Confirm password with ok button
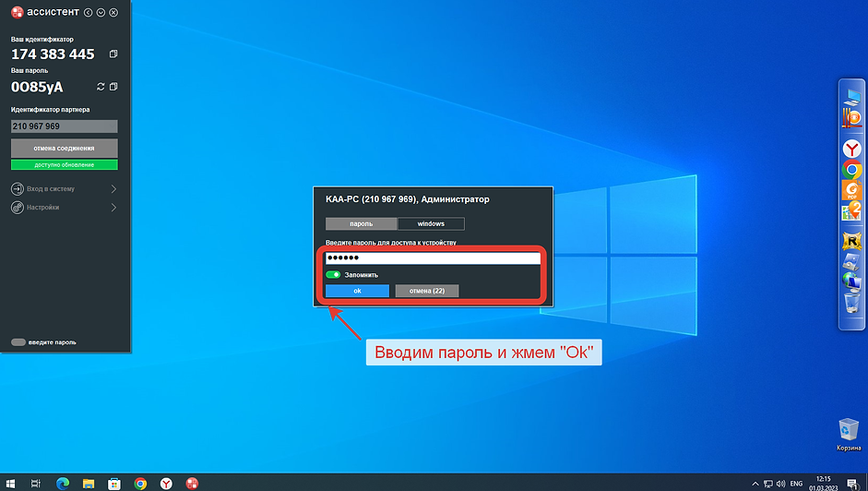 click(x=357, y=291)
